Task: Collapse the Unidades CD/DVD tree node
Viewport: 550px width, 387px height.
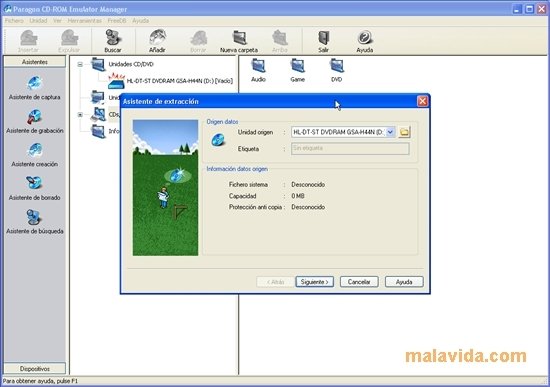Action: click(x=80, y=64)
